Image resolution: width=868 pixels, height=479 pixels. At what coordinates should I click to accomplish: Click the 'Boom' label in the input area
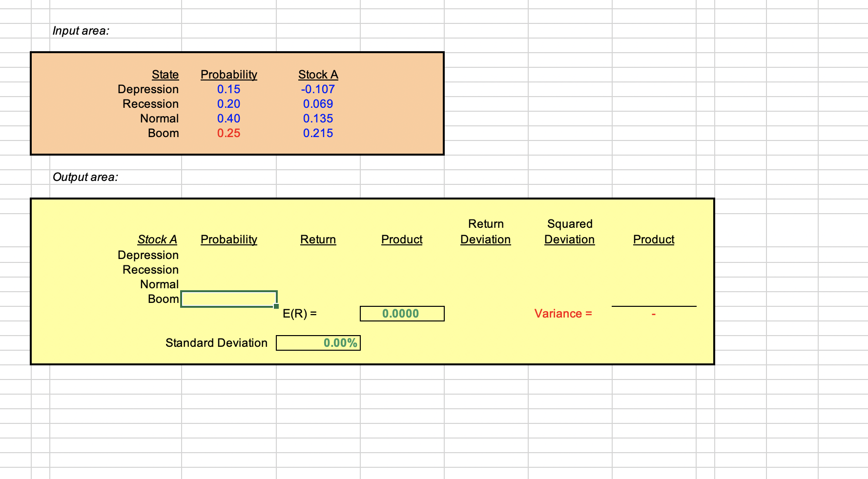[x=164, y=133]
